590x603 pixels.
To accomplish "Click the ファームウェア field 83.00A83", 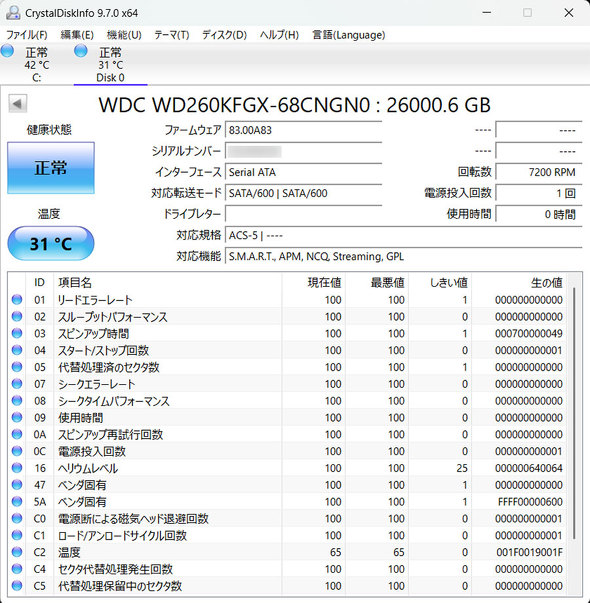I will pyautogui.click(x=303, y=130).
